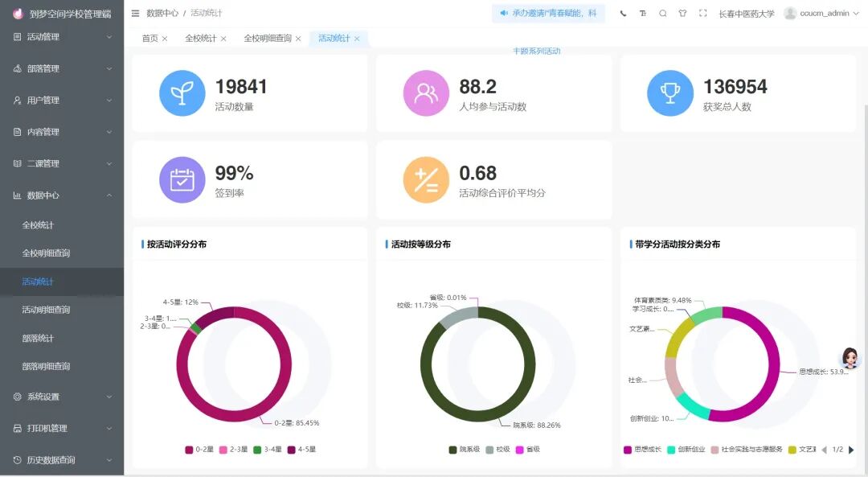
Task: Click the search magnifier icon
Action: 662,14
